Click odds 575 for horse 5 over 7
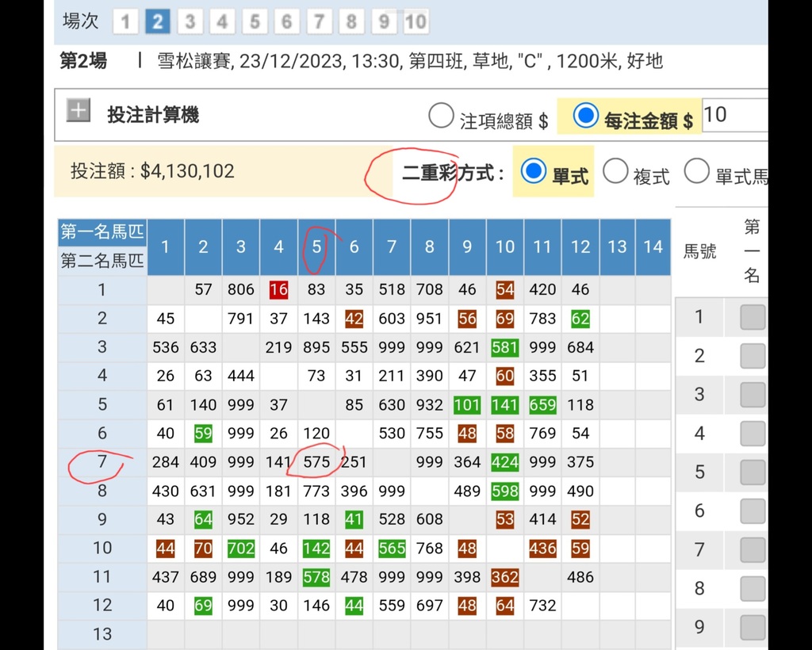The width and height of the screenshot is (812, 650). pyautogui.click(x=316, y=461)
